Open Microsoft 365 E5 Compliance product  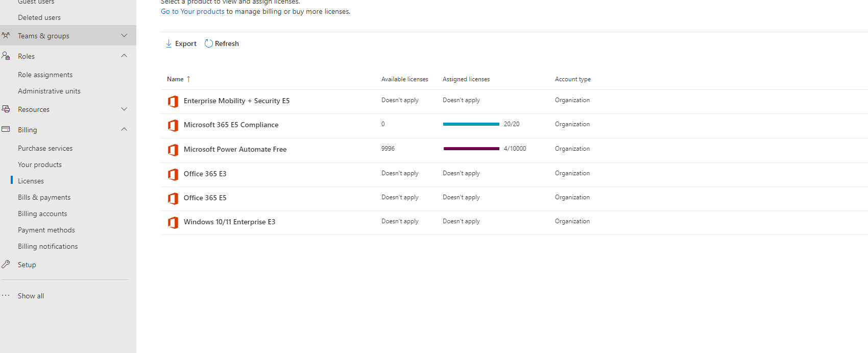coord(231,125)
